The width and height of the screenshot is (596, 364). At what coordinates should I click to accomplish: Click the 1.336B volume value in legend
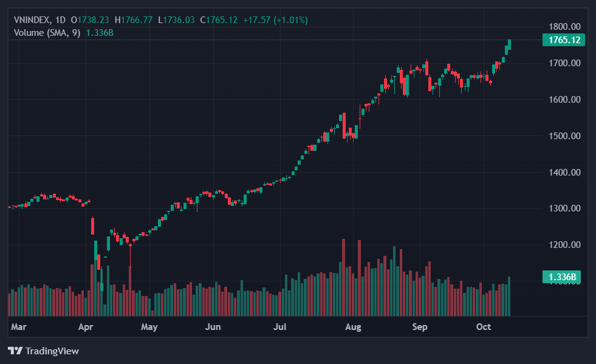[x=100, y=32]
